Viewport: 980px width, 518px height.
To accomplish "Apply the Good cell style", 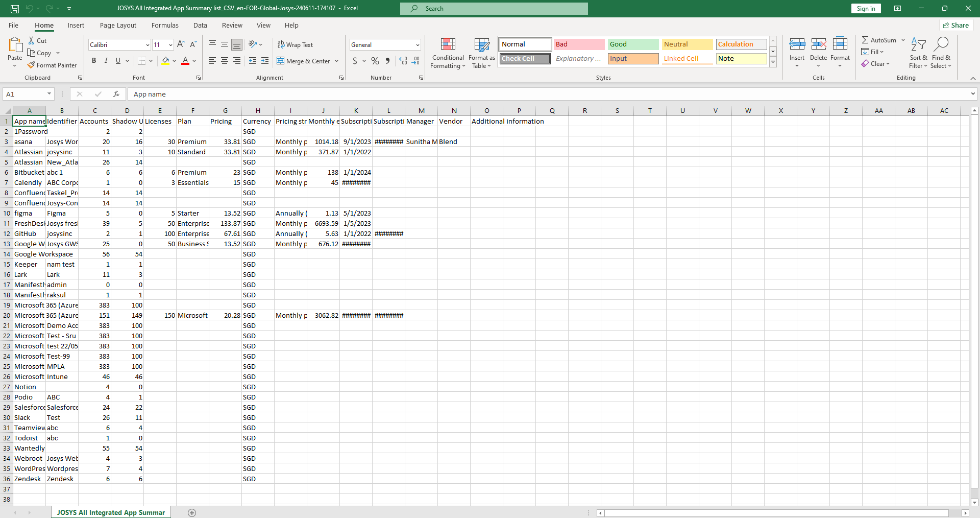I will pyautogui.click(x=633, y=44).
